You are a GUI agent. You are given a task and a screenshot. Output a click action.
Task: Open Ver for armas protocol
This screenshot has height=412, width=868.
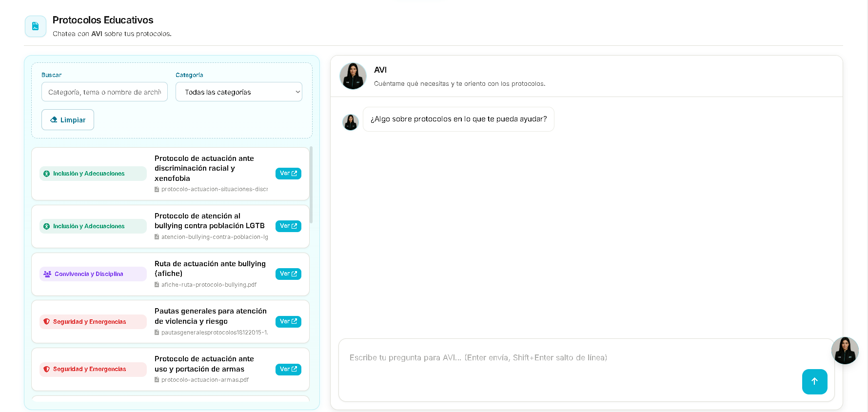coord(288,370)
